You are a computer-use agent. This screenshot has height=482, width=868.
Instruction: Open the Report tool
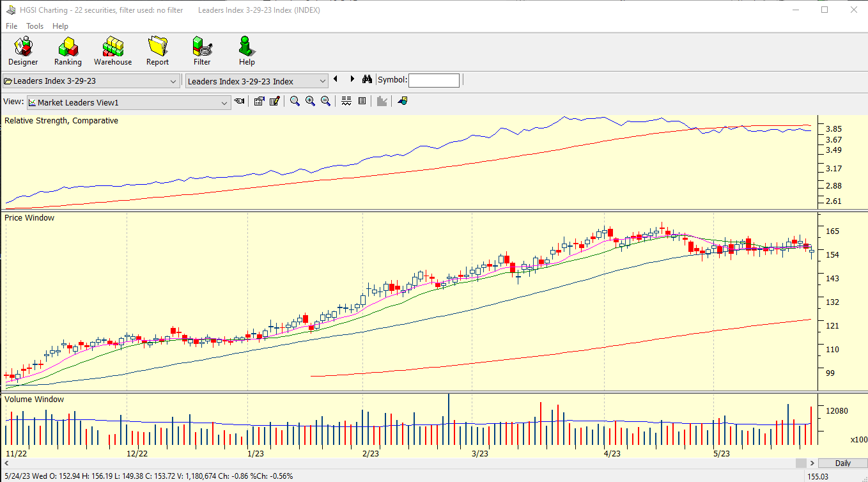157,51
